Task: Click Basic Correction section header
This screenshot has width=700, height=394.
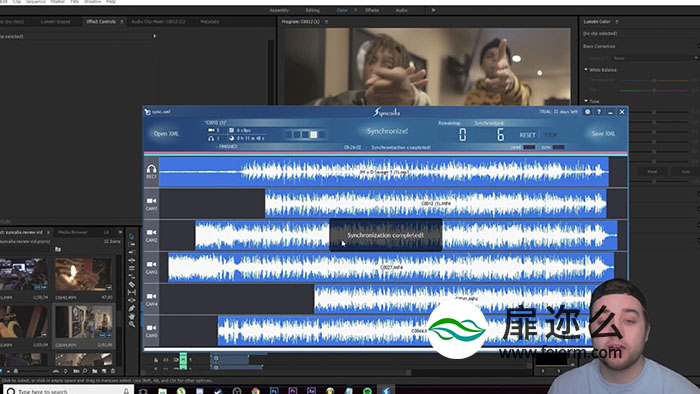Action: pyautogui.click(x=599, y=46)
